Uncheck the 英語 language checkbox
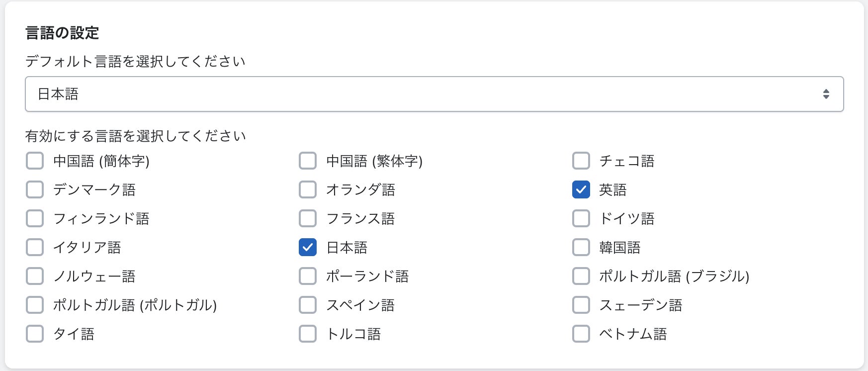 [581, 189]
